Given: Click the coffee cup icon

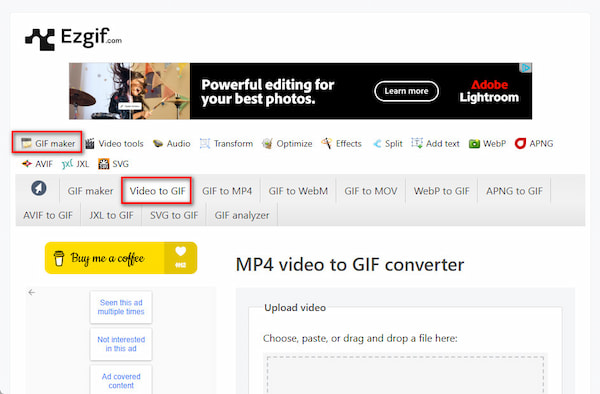Looking at the screenshot, I should coord(59,258).
